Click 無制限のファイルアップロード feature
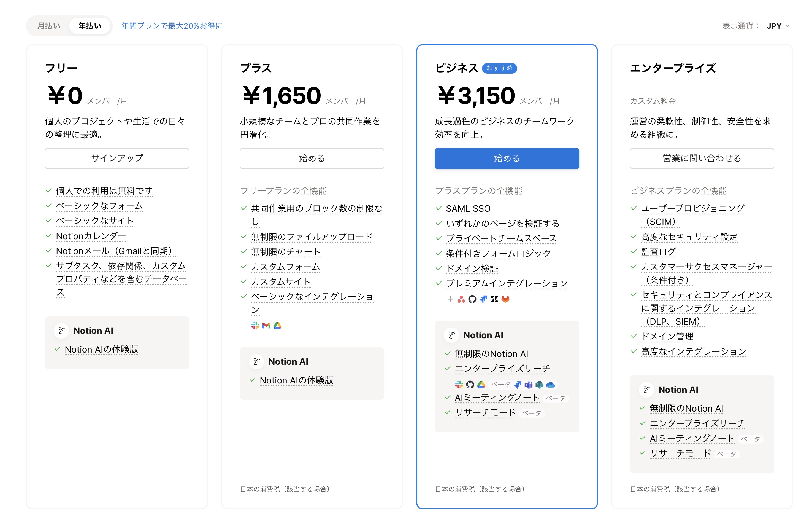Image resolution: width=812 pixels, height=526 pixels. tap(312, 237)
